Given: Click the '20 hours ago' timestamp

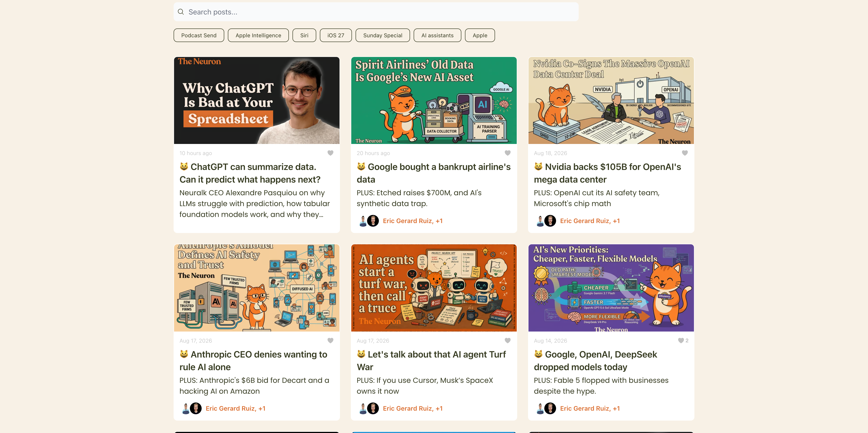Looking at the screenshot, I should pos(373,153).
